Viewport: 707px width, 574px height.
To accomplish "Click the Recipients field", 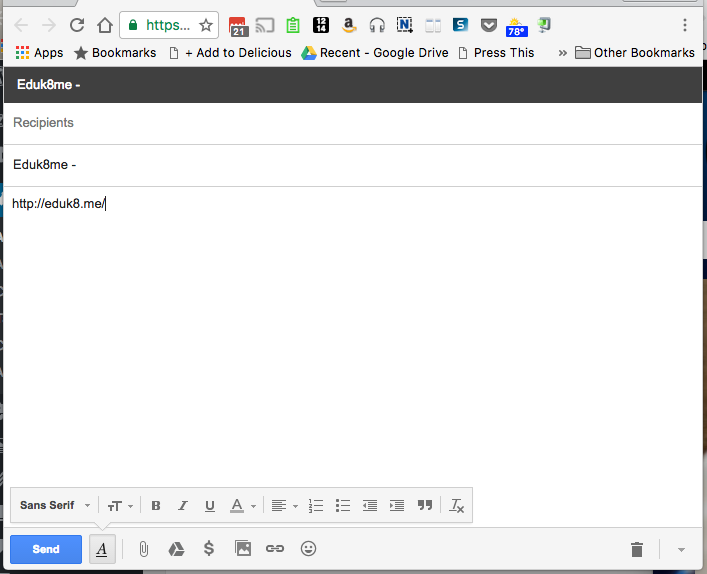I will pyautogui.click(x=353, y=123).
